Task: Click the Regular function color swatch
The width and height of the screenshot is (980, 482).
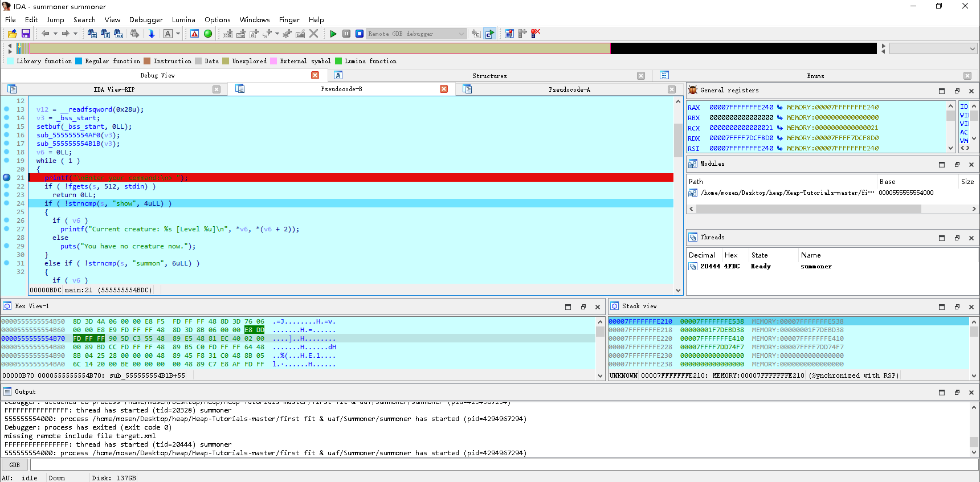Action: pyautogui.click(x=79, y=61)
